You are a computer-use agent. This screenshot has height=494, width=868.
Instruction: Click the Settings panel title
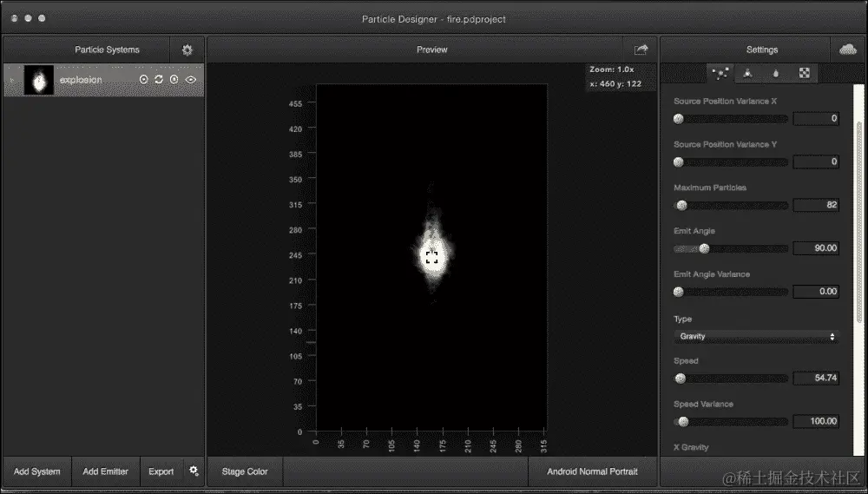tap(762, 49)
